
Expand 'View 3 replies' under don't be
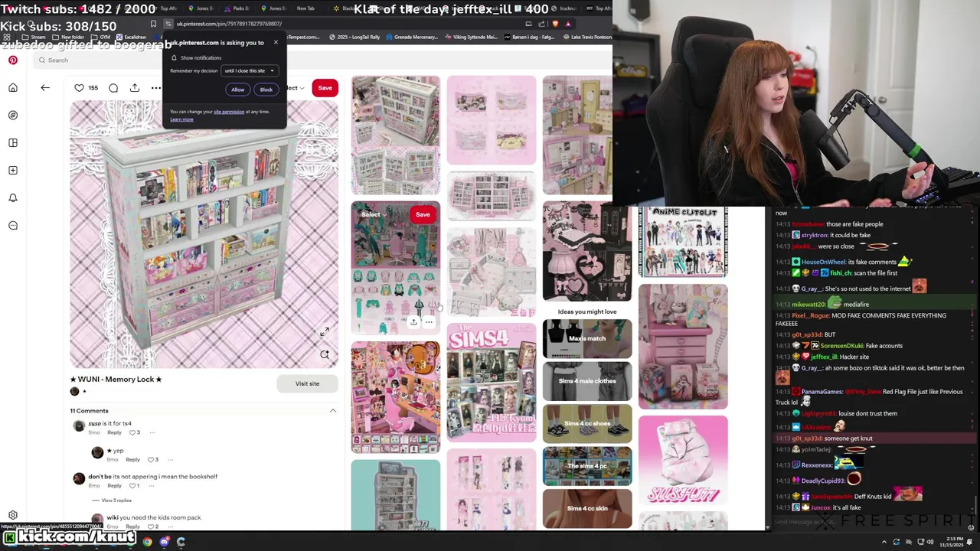pos(116,500)
